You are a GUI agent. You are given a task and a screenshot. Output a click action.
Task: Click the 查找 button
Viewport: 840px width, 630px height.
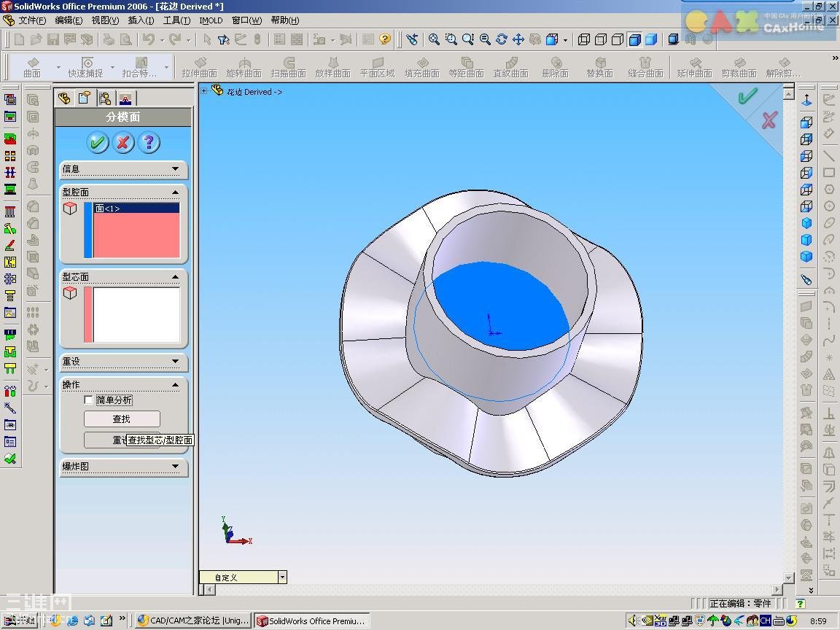[x=122, y=419]
